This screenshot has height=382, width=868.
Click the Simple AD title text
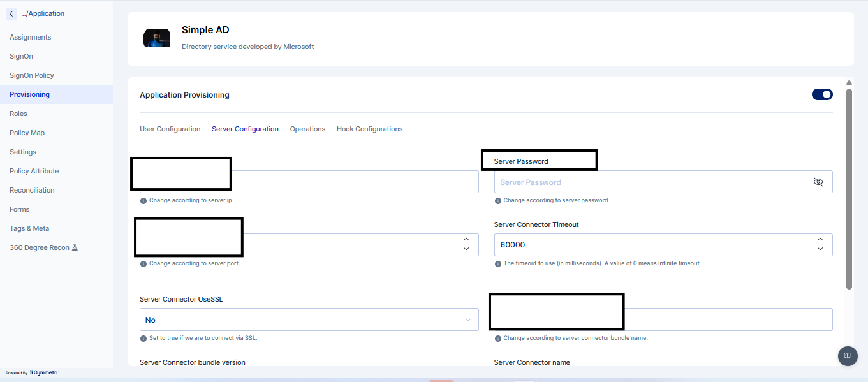click(205, 30)
